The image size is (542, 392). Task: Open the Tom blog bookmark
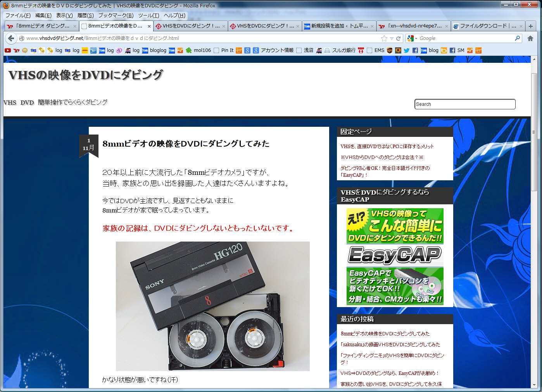click(430, 50)
